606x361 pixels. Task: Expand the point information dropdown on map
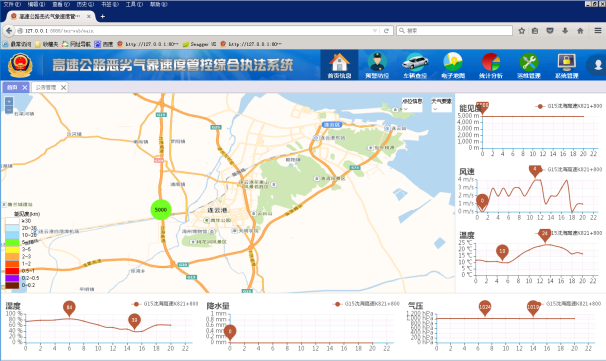pos(412,105)
